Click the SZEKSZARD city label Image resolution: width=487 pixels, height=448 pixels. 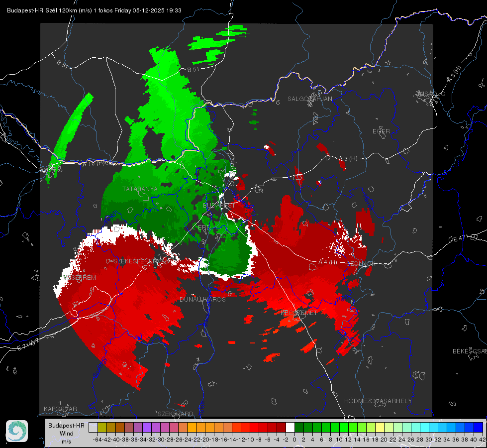click(176, 414)
